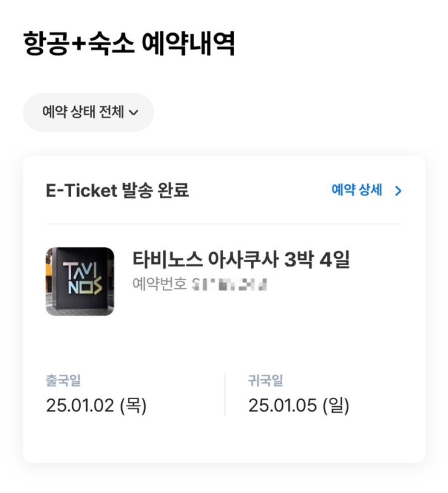This screenshot has width=448, height=493.
Task: Tap the Tavinos hotel thumbnail image
Action: [x=80, y=281]
